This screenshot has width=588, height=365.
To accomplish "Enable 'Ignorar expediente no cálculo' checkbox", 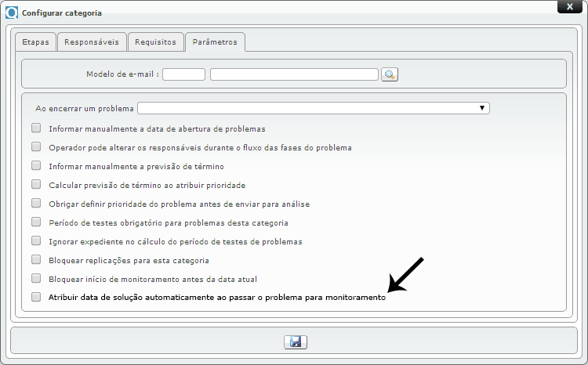I will (36, 241).
